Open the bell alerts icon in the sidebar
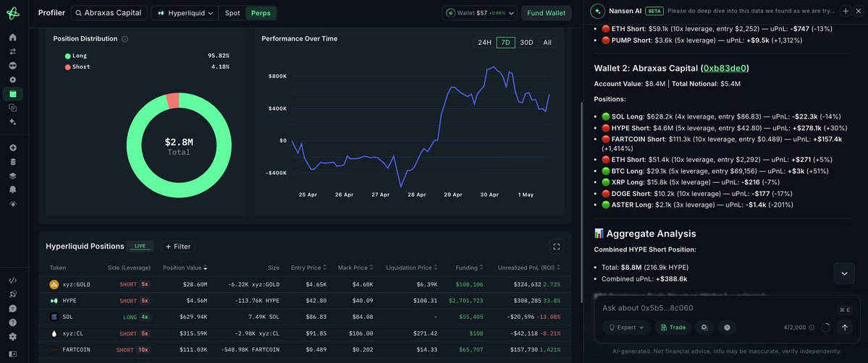 [x=13, y=189]
